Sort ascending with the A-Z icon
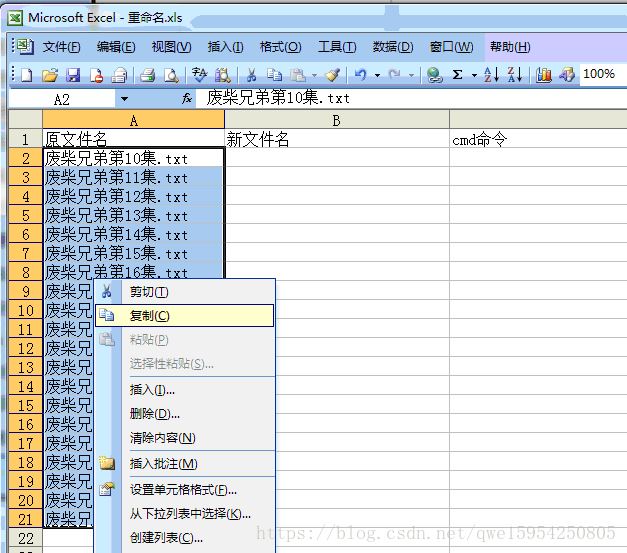Viewport: 627px width, 553px height. click(x=491, y=74)
